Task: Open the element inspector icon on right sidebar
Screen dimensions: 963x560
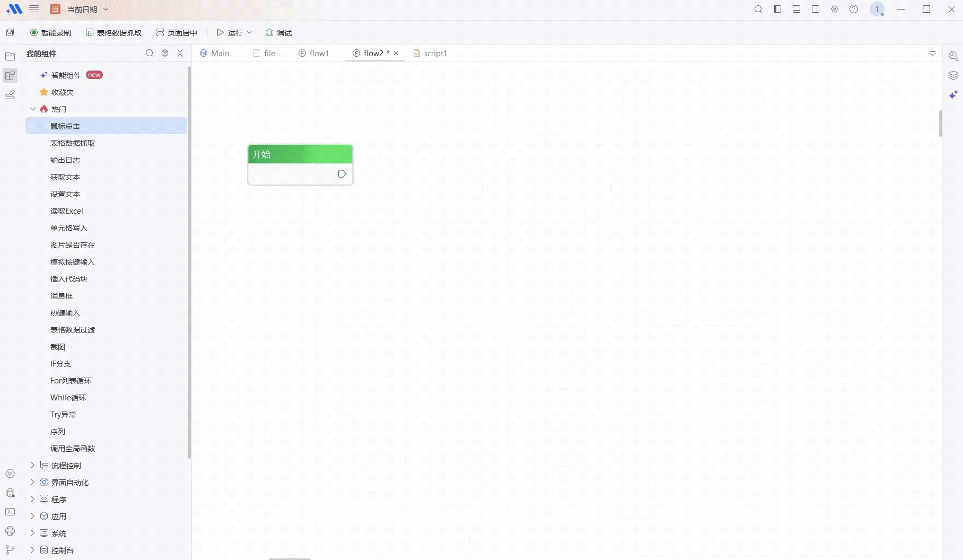Action: pyautogui.click(x=953, y=56)
